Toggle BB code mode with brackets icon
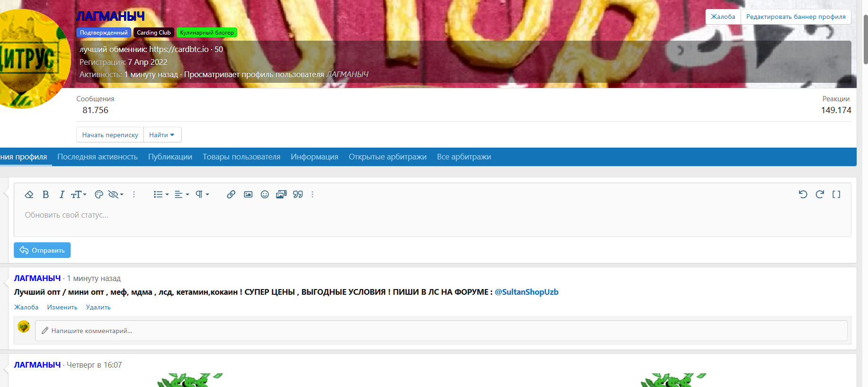The image size is (868, 387). [836, 194]
